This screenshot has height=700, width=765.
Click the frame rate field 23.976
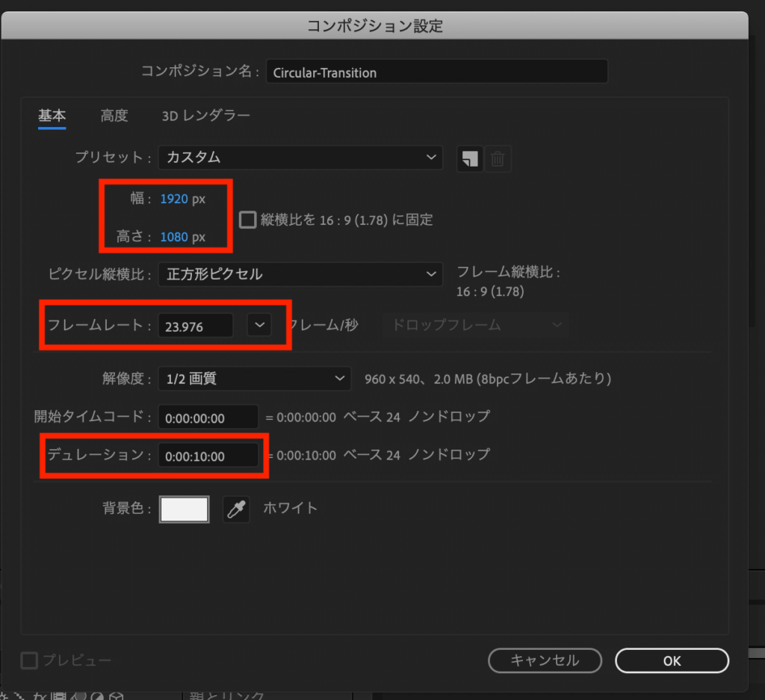[195, 326]
